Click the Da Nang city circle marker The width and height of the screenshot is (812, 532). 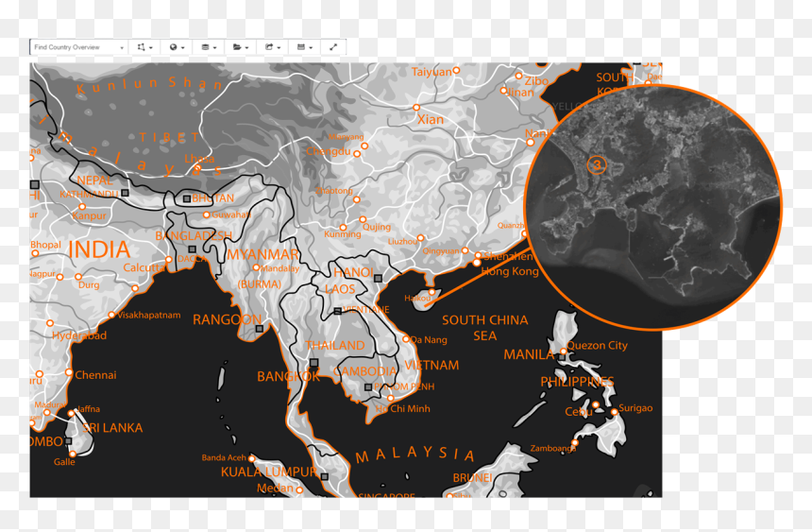click(x=406, y=339)
